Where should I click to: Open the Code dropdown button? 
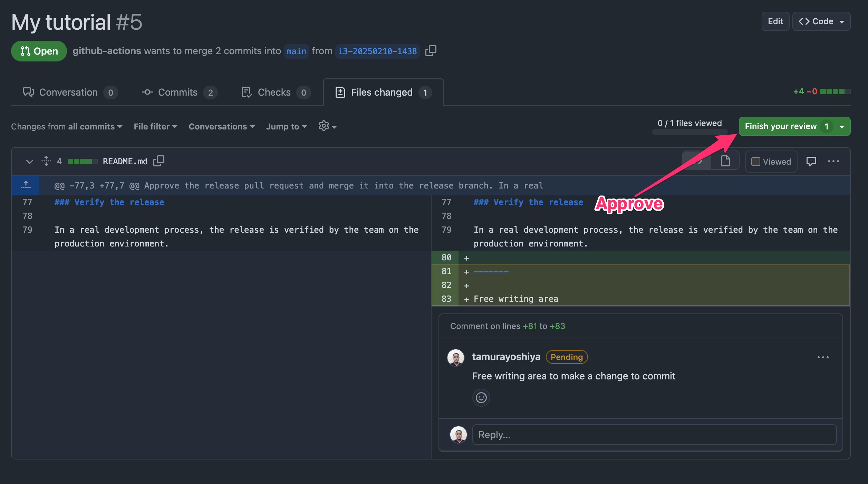[x=821, y=21]
